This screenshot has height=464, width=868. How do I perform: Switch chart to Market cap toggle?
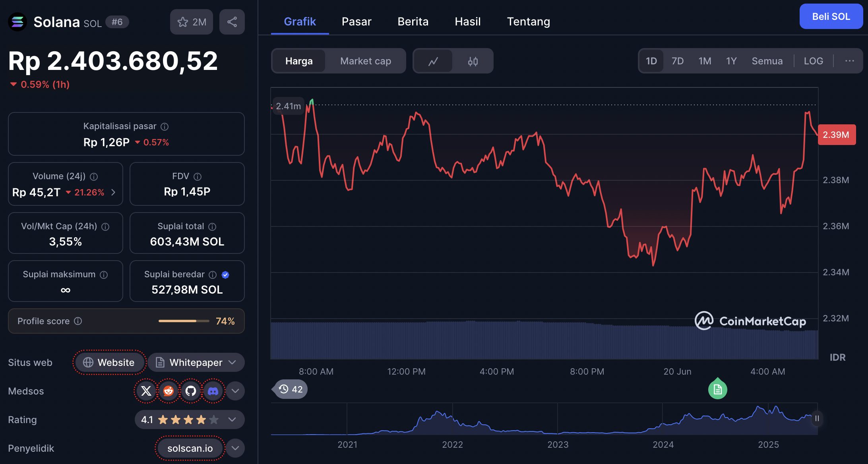(x=366, y=61)
